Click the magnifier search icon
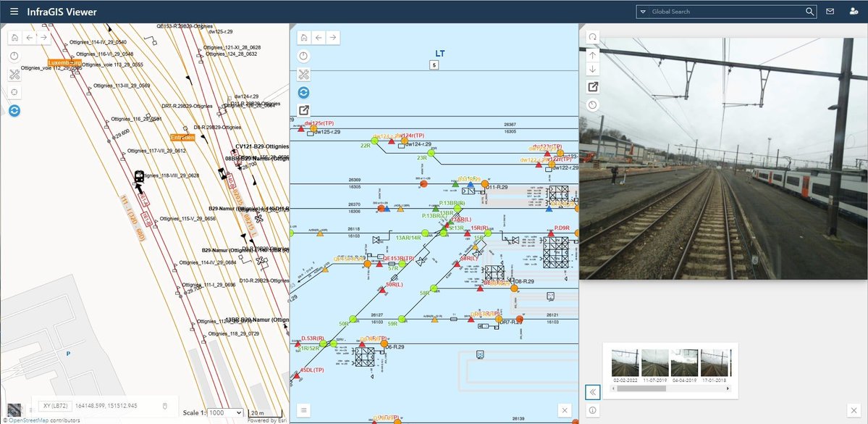Screen dimensions: 868x424 (x=810, y=12)
